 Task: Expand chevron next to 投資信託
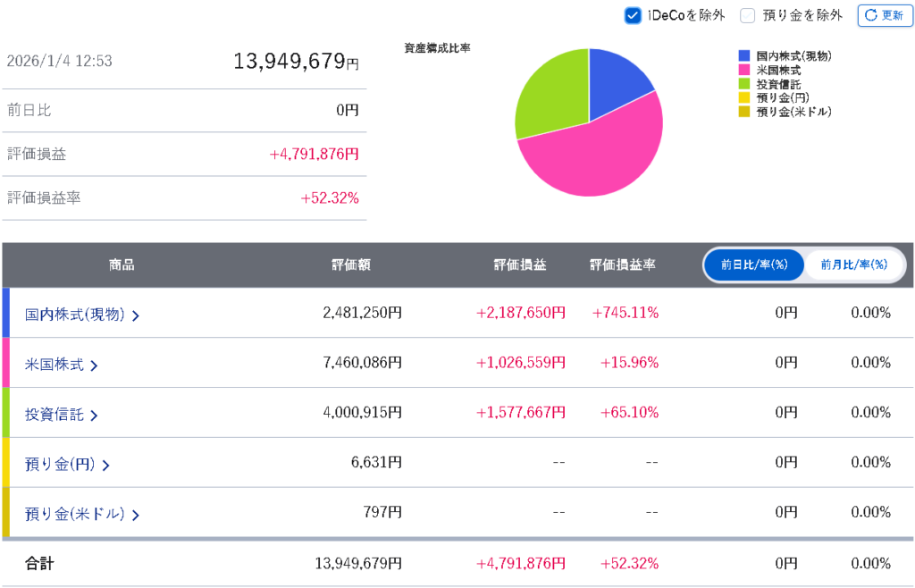(94, 416)
